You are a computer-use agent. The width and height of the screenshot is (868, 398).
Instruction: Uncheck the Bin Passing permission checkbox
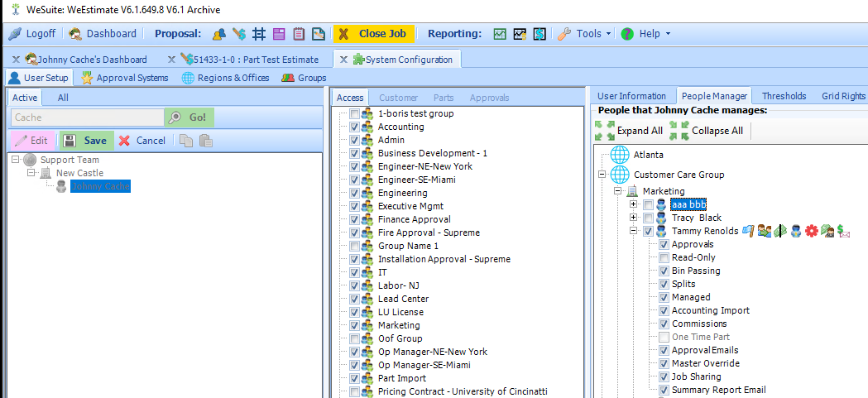[664, 271]
